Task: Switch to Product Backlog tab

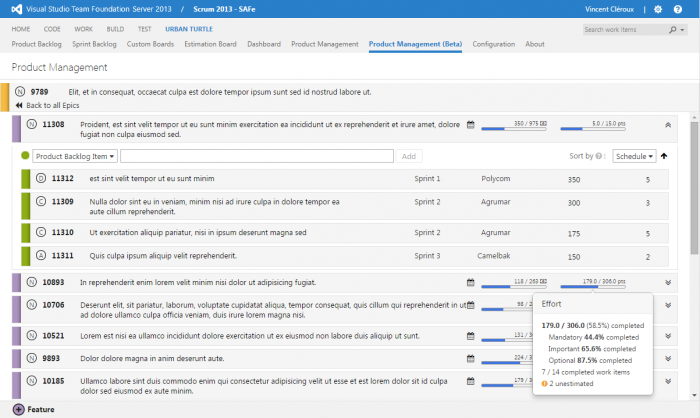Action: (x=37, y=44)
